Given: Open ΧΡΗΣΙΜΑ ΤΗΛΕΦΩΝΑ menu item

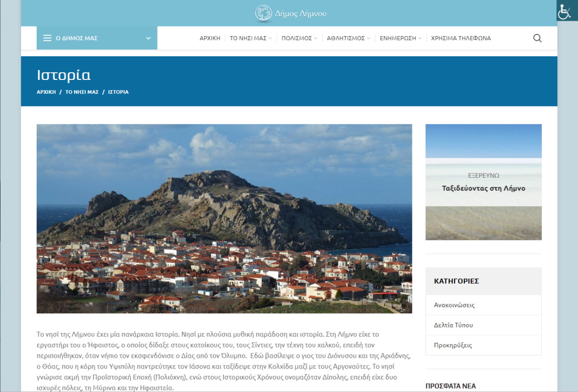Looking at the screenshot, I should click(460, 38).
